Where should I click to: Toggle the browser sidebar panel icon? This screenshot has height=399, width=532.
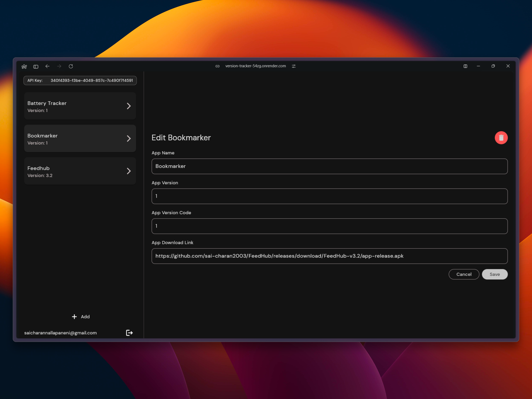click(36, 66)
